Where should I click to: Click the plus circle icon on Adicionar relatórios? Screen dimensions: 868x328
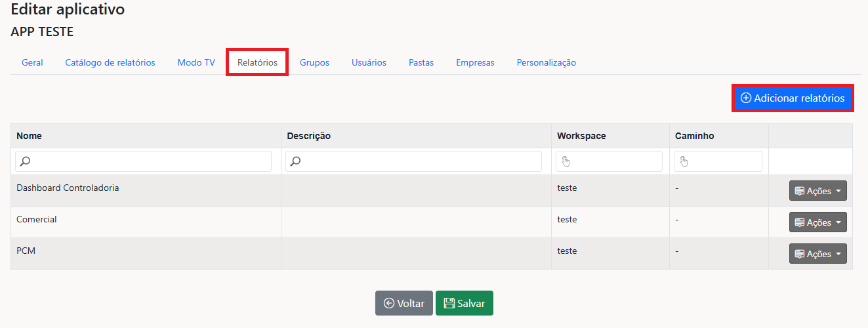746,98
